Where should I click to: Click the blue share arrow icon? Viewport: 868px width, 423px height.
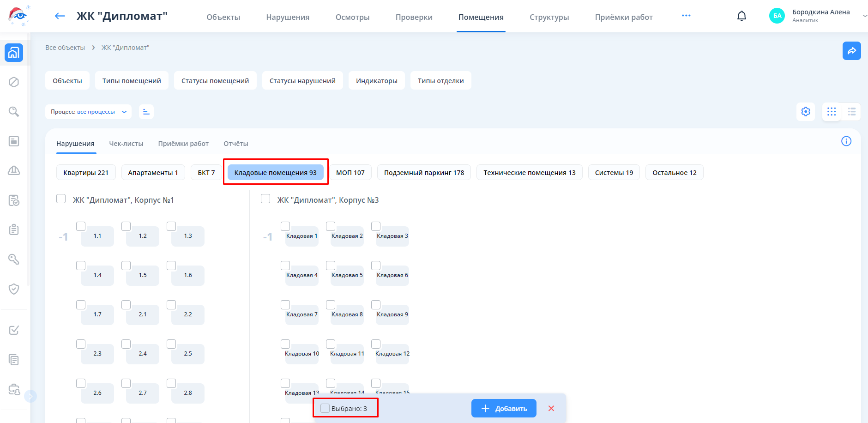[x=851, y=51]
